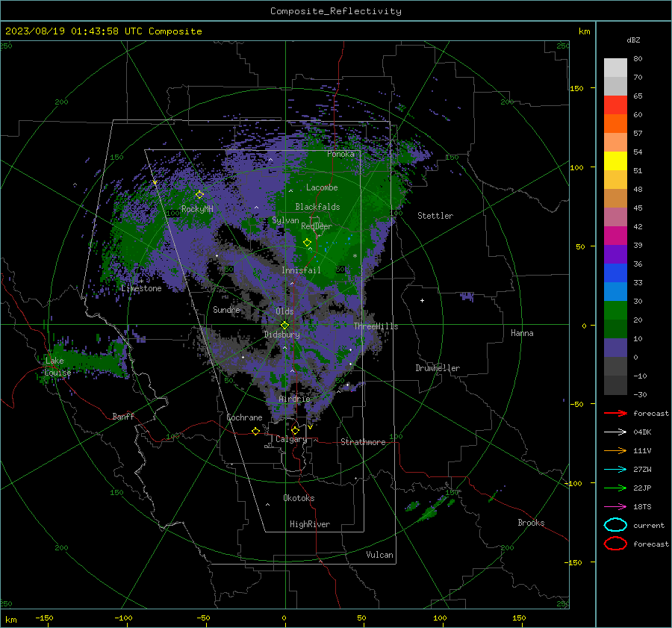Click the 111V legend label
The image size is (672, 628).
pos(642,450)
